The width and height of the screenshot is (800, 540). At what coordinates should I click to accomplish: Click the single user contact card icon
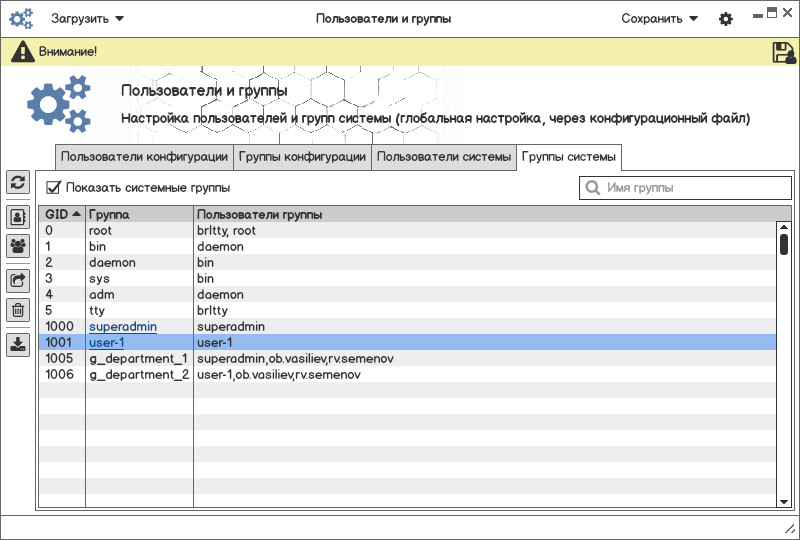coord(18,217)
